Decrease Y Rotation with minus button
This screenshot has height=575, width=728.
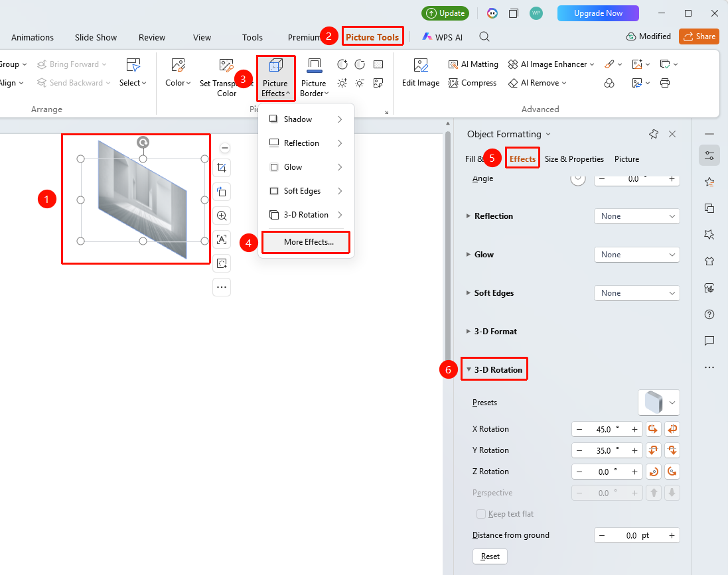pyautogui.click(x=579, y=450)
